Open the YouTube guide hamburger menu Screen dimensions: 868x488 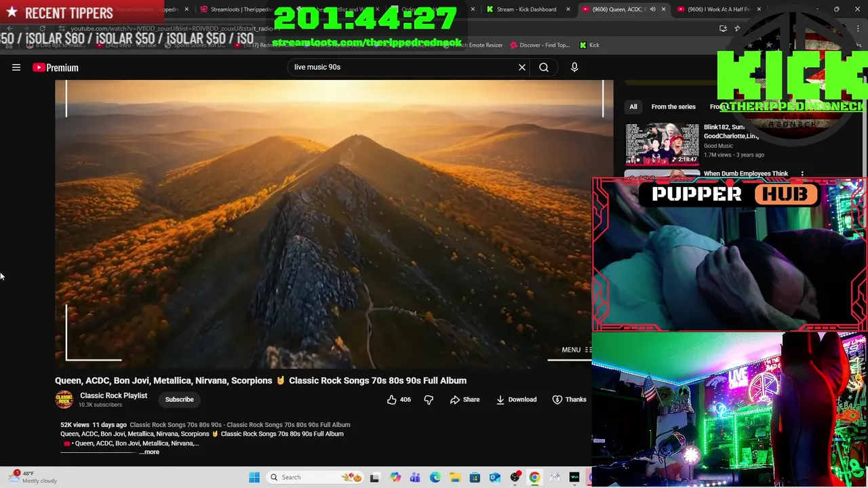[x=16, y=67]
